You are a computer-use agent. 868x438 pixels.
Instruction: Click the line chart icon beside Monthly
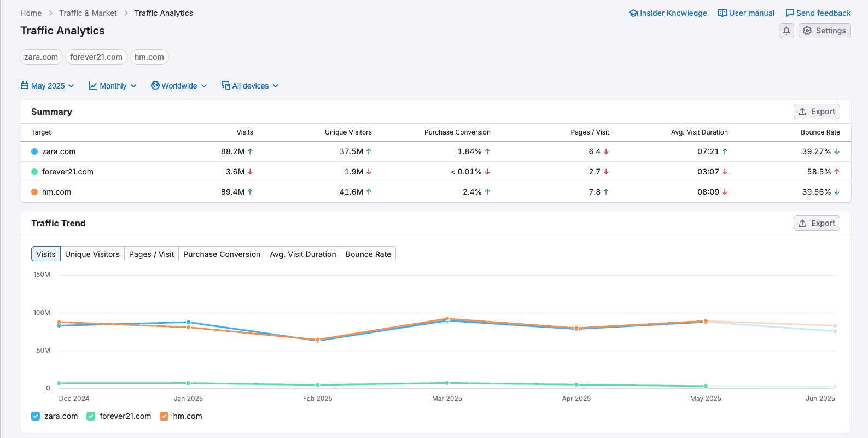tap(93, 86)
